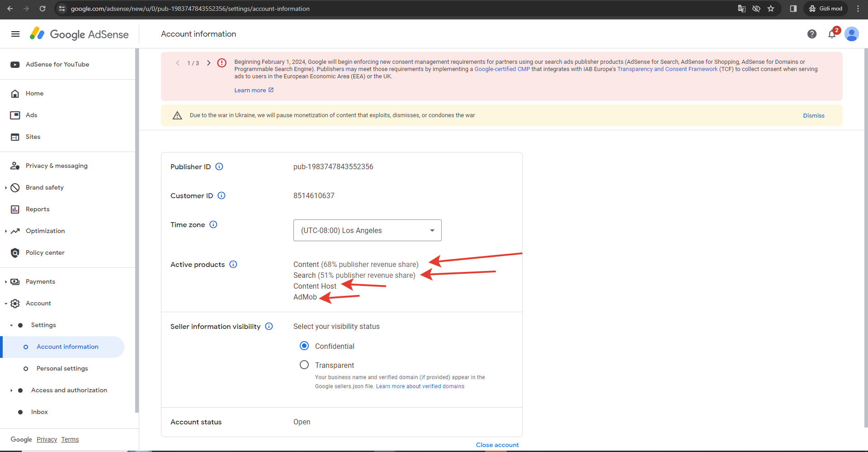Go back with browser back arrow
The width and height of the screenshot is (868, 452).
click(x=10, y=9)
